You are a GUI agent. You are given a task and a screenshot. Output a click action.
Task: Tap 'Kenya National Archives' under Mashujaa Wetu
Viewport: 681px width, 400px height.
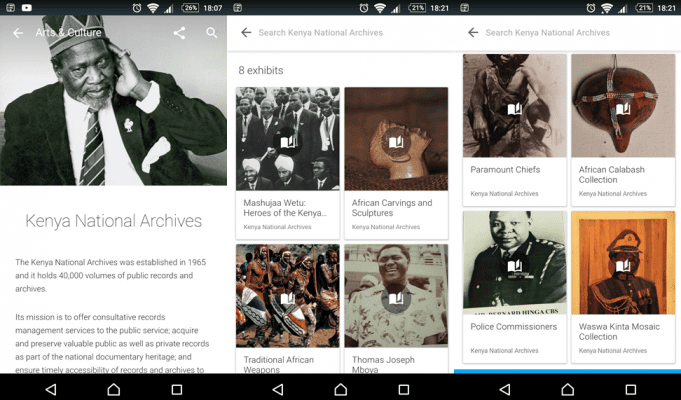pyautogui.click(x=277, y=227)
